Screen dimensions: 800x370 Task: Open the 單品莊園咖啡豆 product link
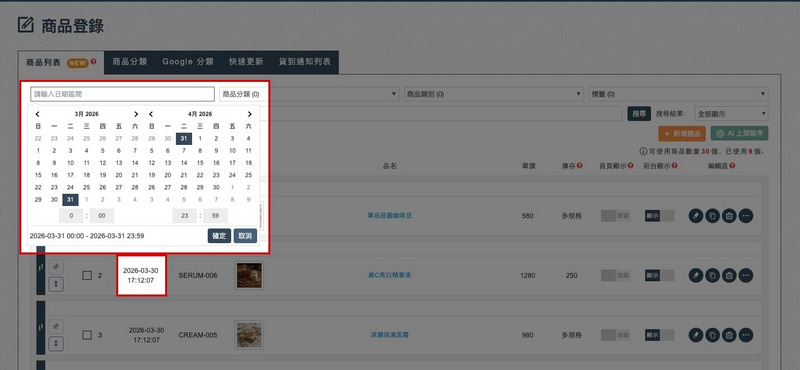tap(390, 216)
